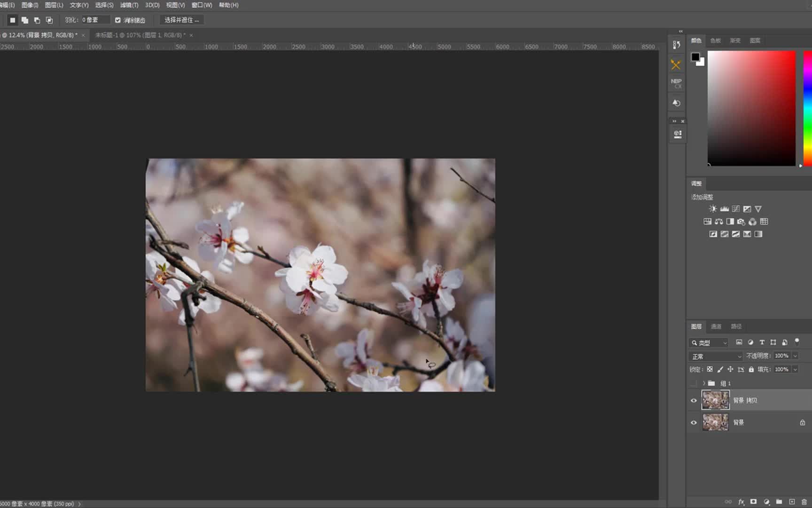This screenshot has height=508, width=812.
Task: Open the 滤镜(T) menu
Action: click(129, 5)
